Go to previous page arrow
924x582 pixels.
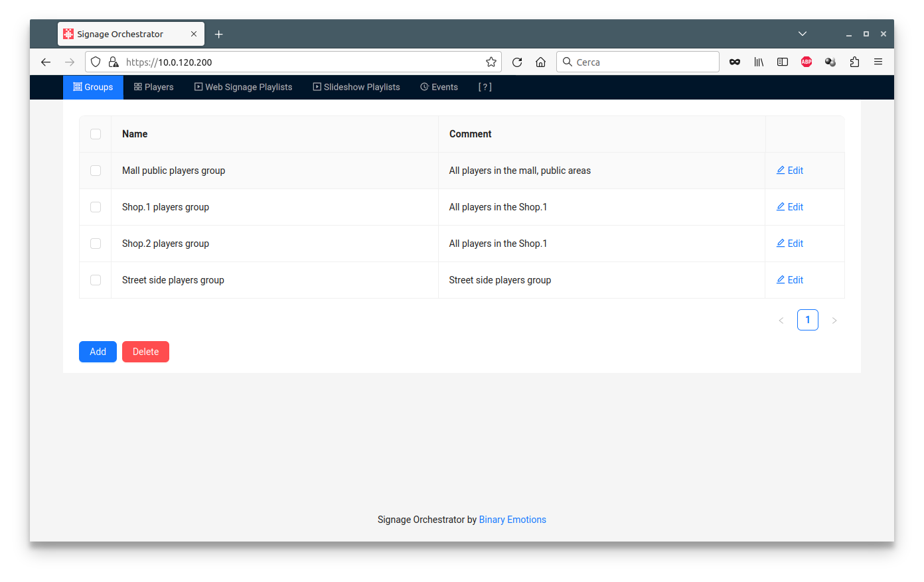tap(781, 321)
